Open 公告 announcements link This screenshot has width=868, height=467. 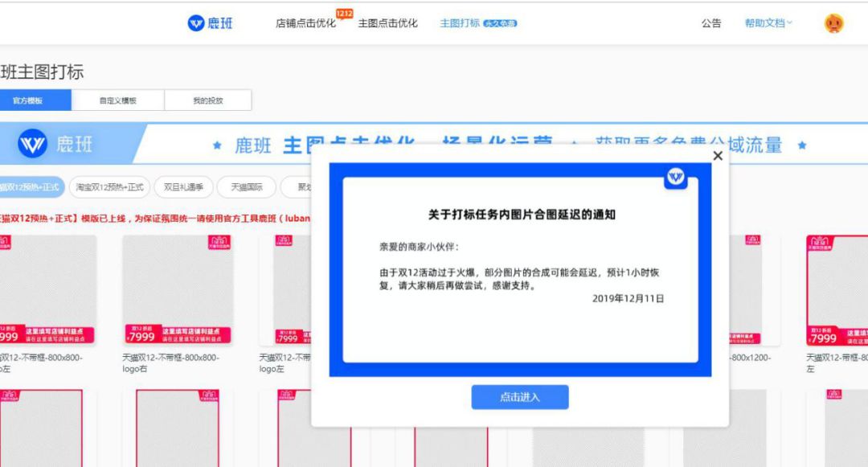click(x=711, y=23)
